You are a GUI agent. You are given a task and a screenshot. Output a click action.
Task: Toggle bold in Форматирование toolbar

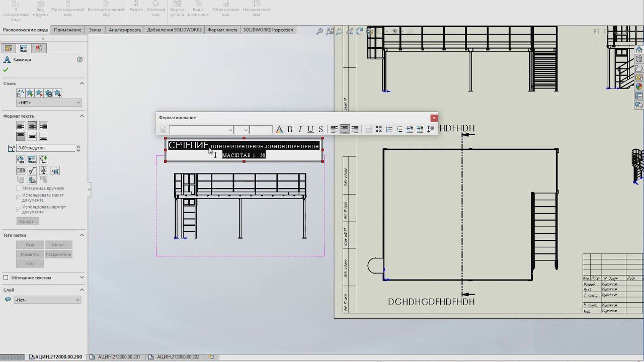[x=290, y=130]
